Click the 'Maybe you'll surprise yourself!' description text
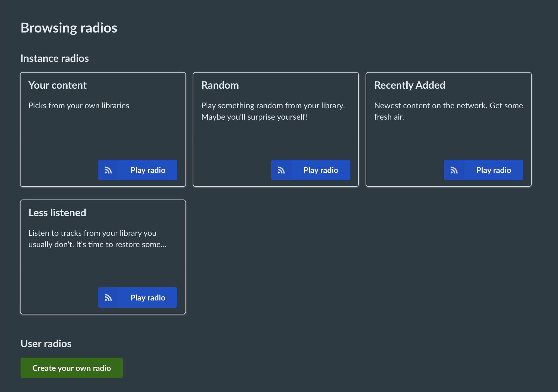Screen dimensions: 558x392 (x=254, y=117)
